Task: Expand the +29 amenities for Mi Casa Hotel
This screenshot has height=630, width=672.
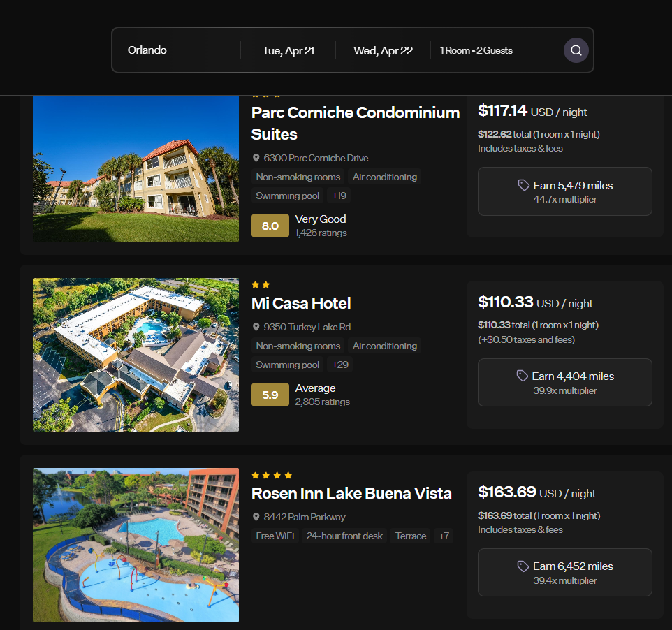Action: (x=340, y=365)
